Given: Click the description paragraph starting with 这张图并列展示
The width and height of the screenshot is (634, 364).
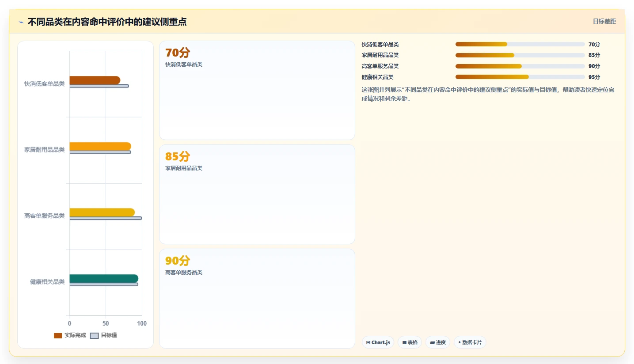Looking at the screenshot, I should pyautogui.click(x=488, y=94).
